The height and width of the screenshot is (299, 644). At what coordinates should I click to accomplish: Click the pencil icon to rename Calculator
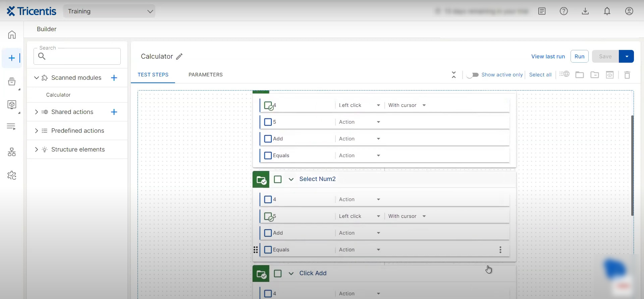click(179, 57)
